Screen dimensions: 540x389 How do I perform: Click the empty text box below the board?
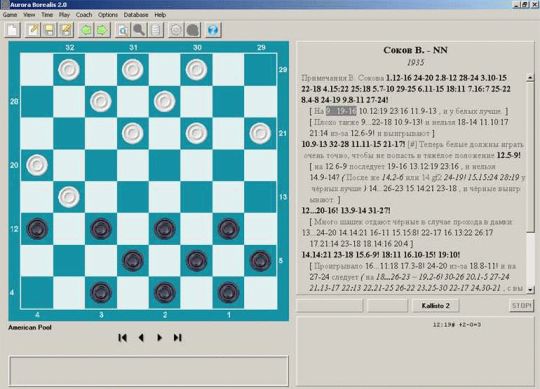pos(148,371)
